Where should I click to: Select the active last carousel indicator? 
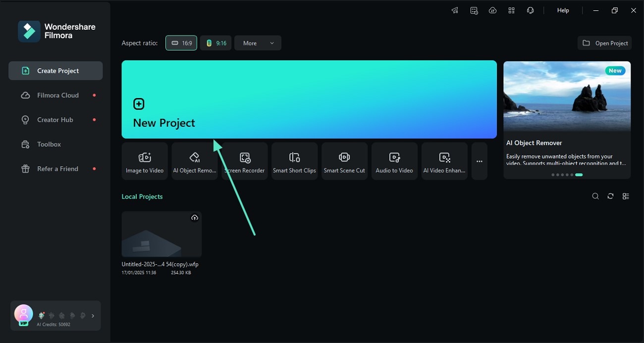pos(579,175)
